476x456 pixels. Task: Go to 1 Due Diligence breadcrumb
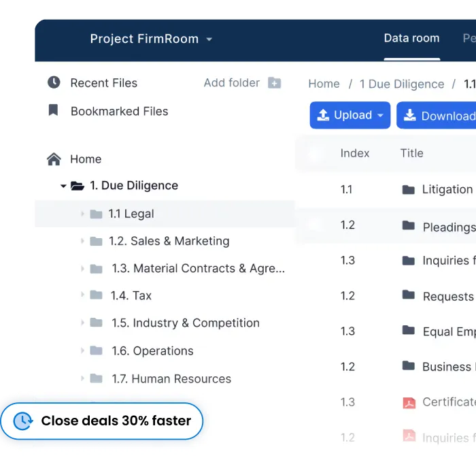pyautogui.click(x=402, y=84)
